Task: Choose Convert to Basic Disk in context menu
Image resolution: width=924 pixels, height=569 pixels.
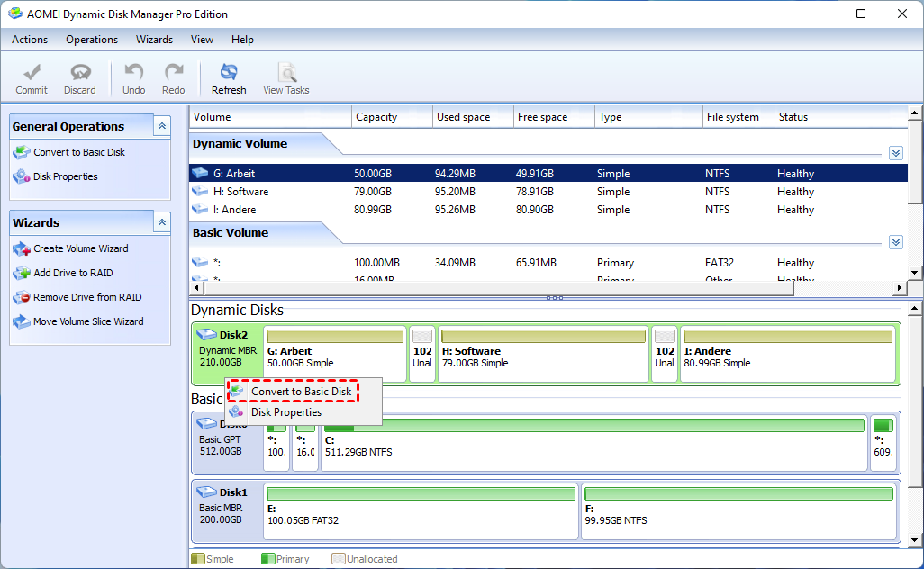Action: tap(301, 392)
